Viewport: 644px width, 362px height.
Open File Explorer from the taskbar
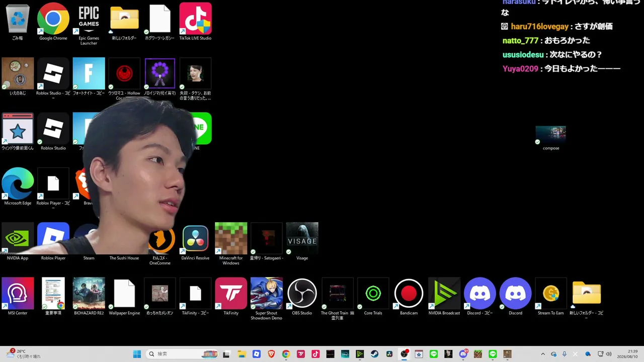(x=242, y=354)
